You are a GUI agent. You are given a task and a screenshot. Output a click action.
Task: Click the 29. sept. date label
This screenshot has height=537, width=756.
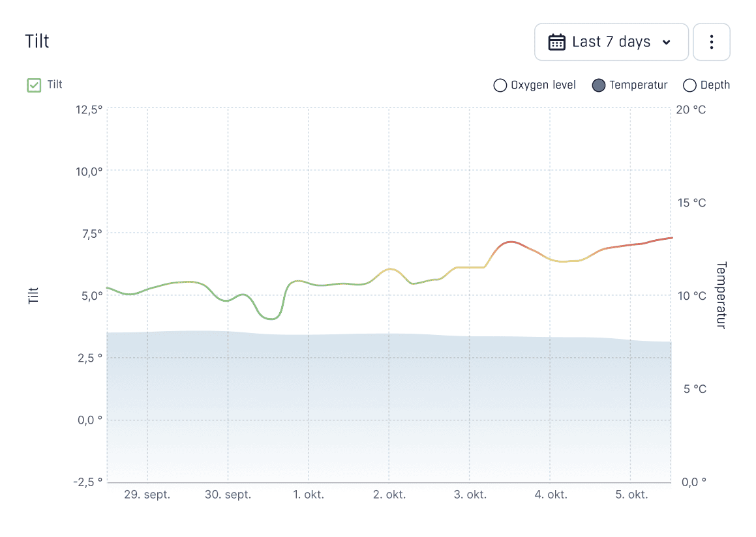click(147, 495)
